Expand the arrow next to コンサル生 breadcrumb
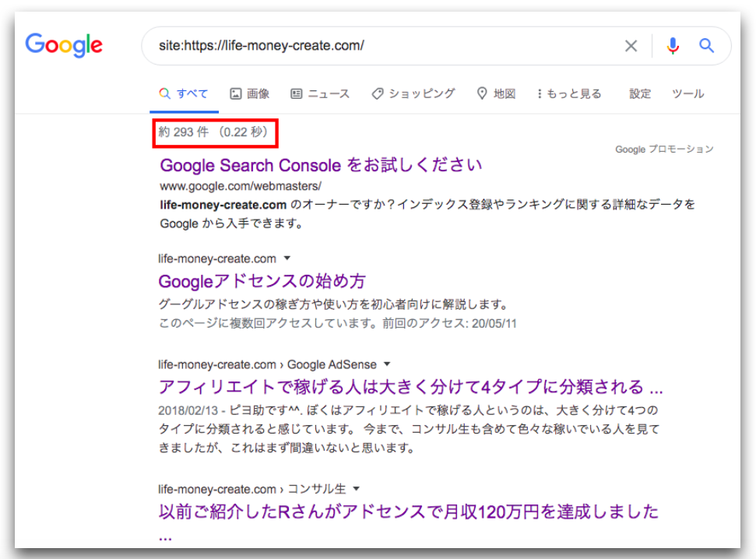 pos(357,489)
